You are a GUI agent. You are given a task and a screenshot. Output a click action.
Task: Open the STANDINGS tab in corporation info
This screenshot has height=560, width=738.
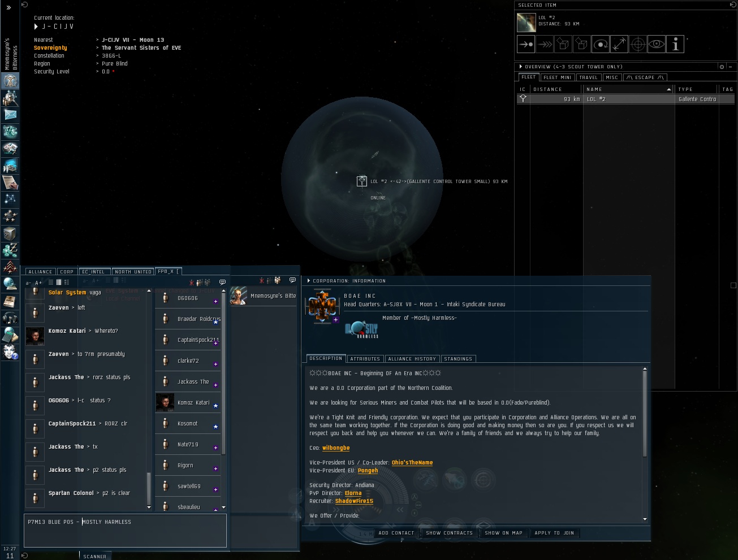[458, 359]
